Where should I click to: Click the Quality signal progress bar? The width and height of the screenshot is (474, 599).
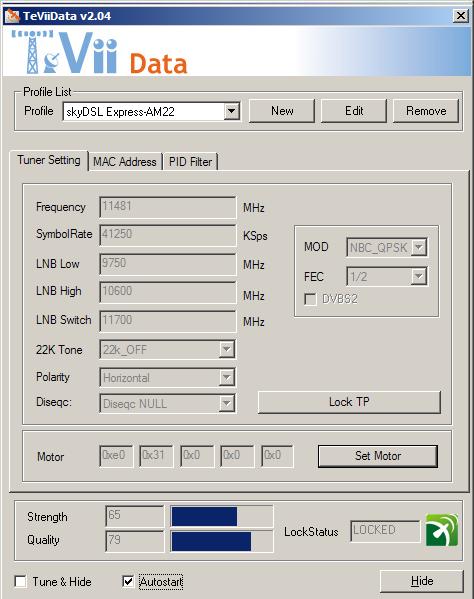click(222, 541)
